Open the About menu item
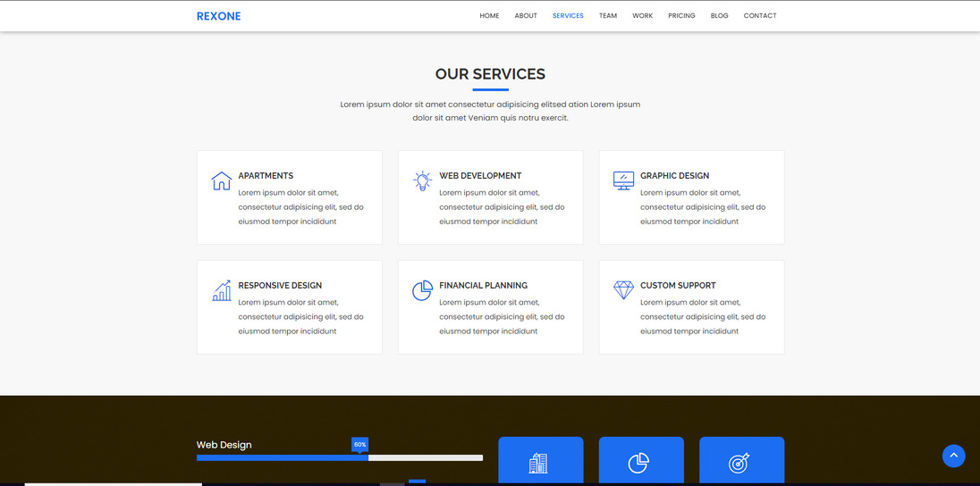Viewport: 980px width, 486px height. coord(526,16)
